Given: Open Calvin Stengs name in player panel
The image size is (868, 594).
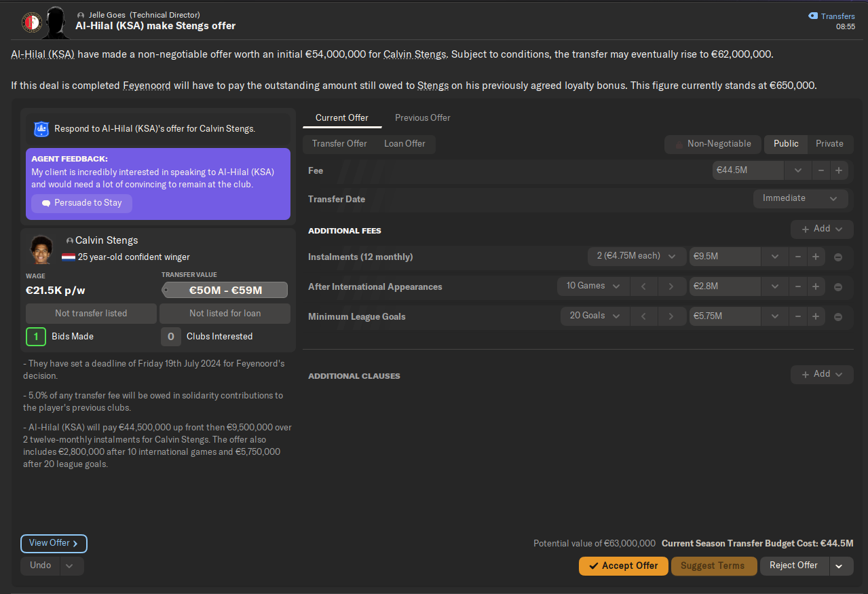Looking at the screenshot, I should click(x=107, y=240).
